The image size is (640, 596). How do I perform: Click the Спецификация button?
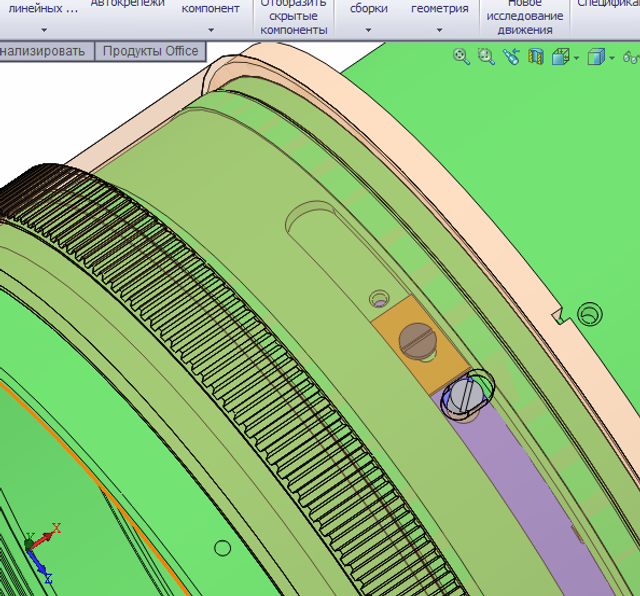click(608, 4)
